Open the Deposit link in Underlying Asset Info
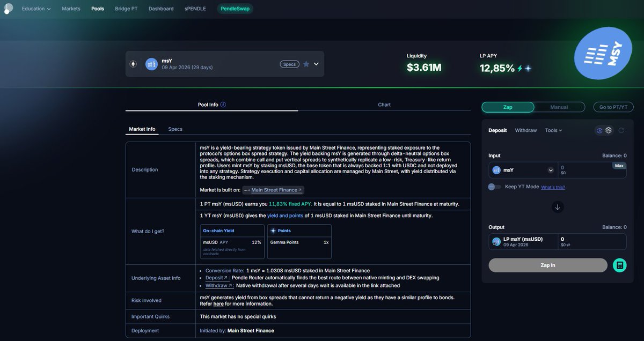644x341 pixels. point(217,278)
